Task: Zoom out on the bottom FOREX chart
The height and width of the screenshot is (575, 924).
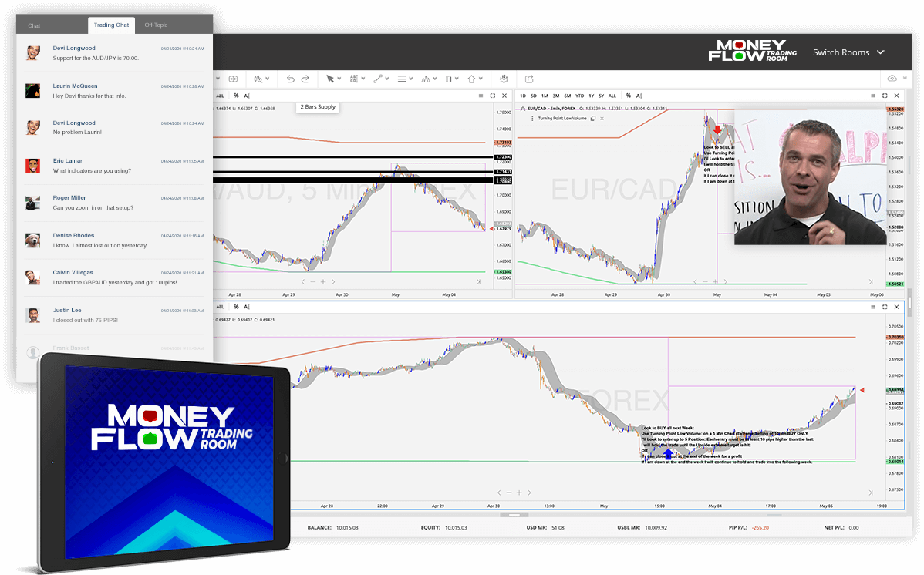Action: [x=509, y=493]
